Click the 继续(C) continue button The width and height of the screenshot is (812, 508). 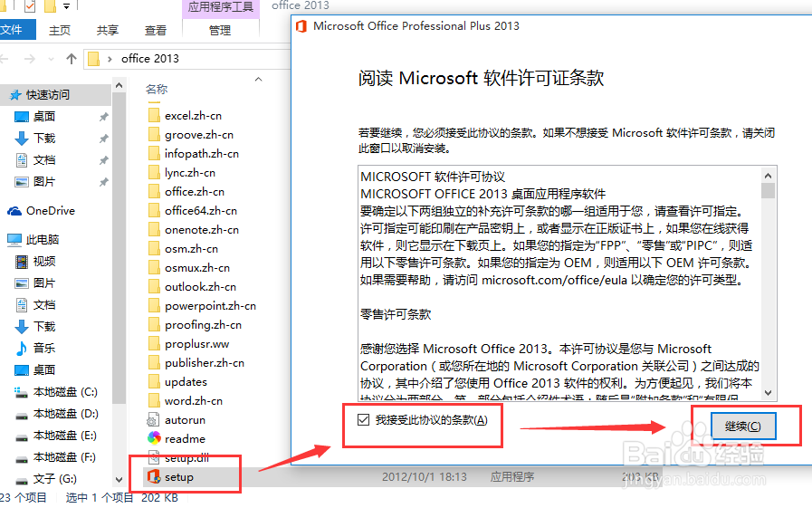(742, 427)
